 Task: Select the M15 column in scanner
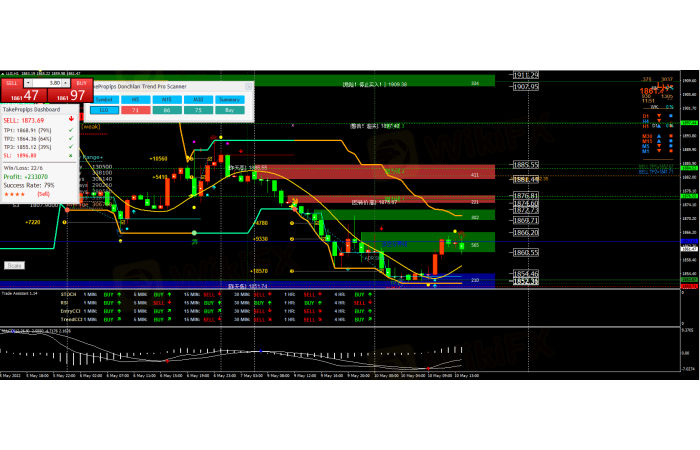[x=166, y=100]
